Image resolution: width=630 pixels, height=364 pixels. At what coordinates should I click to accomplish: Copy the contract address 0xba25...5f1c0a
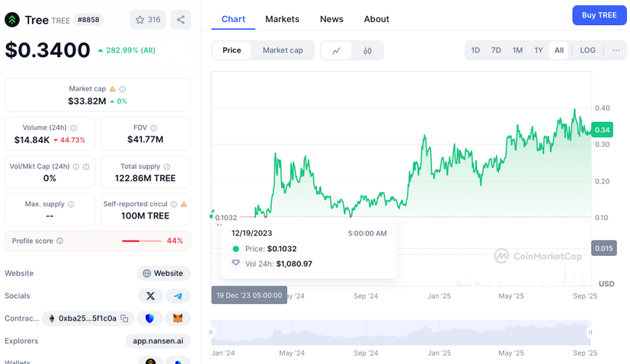coord(124,318)
